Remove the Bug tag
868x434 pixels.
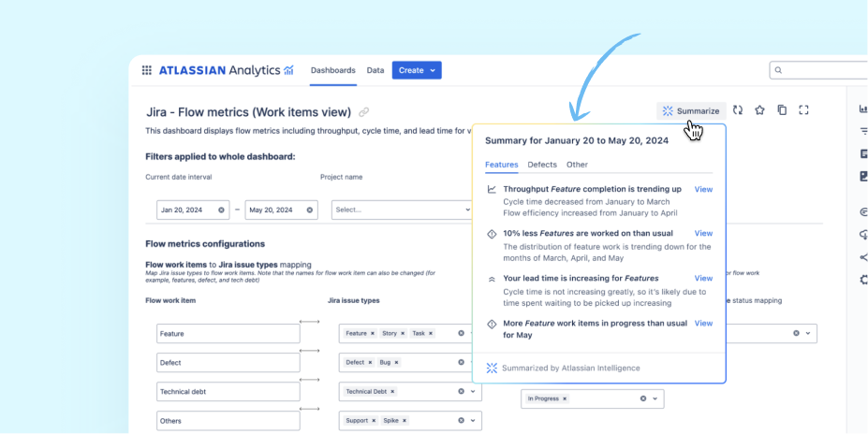tap(397, 363)
